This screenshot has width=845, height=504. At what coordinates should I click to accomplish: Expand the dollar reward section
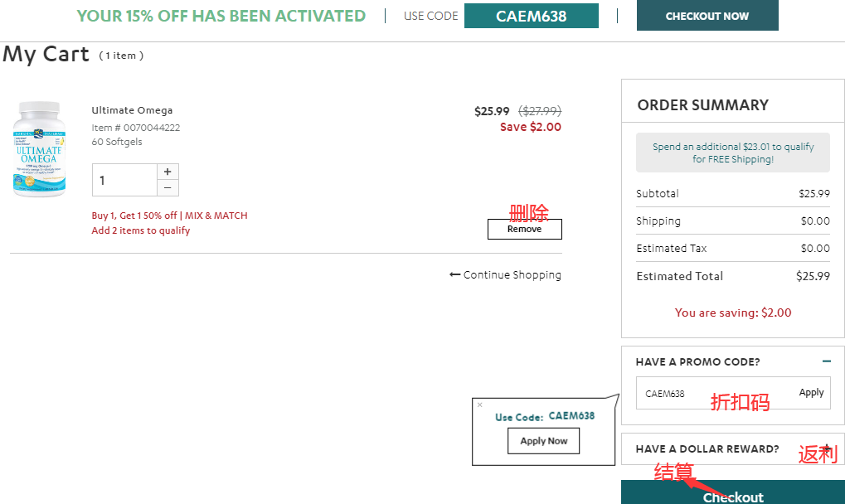click(826, 448)
